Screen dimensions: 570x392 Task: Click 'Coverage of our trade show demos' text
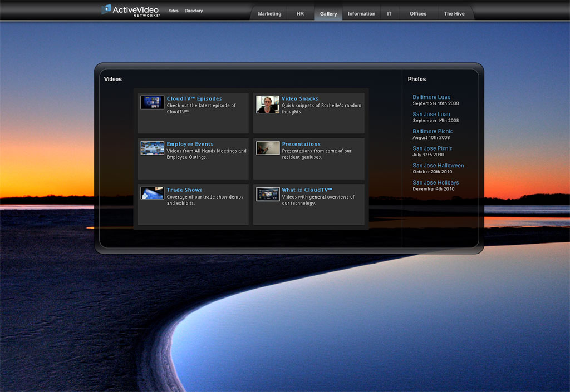click(205, 200)
